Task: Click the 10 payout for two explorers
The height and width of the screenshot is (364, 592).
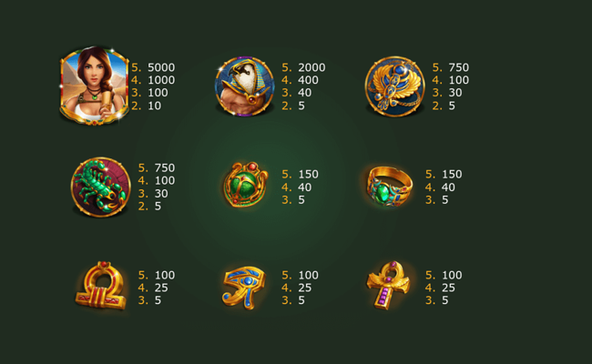Action: [x=155, y=106]
